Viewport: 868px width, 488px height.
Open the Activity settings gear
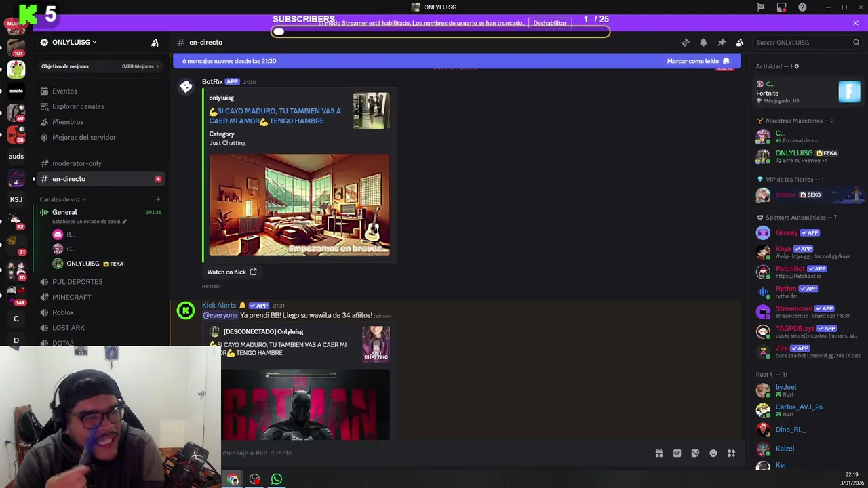point(797,66)
